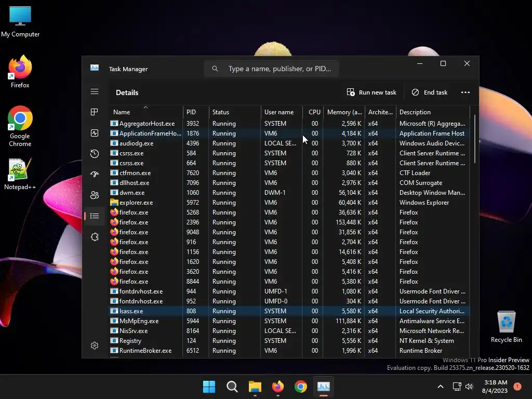Select firefox.exe with PID 1620
This screenshot has width=532, height=399.
click(289, 262)
